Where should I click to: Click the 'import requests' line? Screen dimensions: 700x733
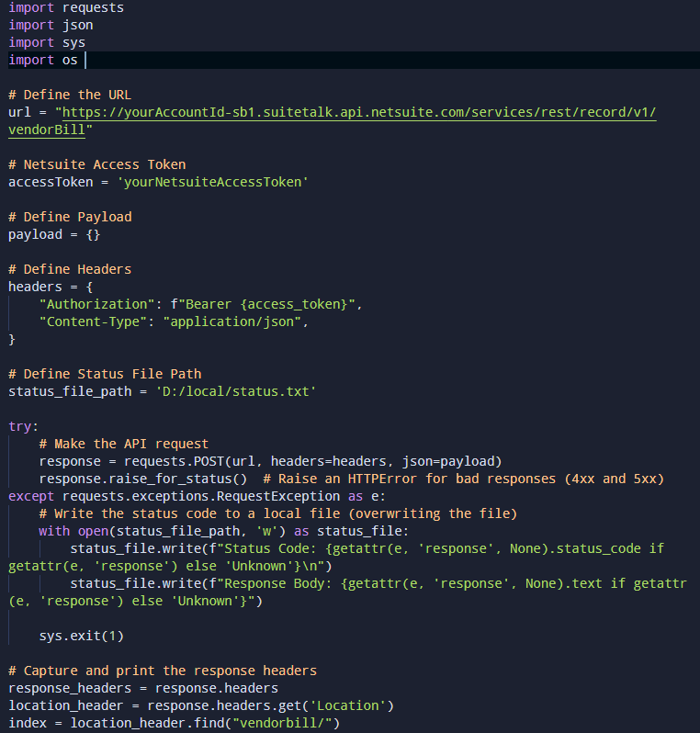(66, 8)
